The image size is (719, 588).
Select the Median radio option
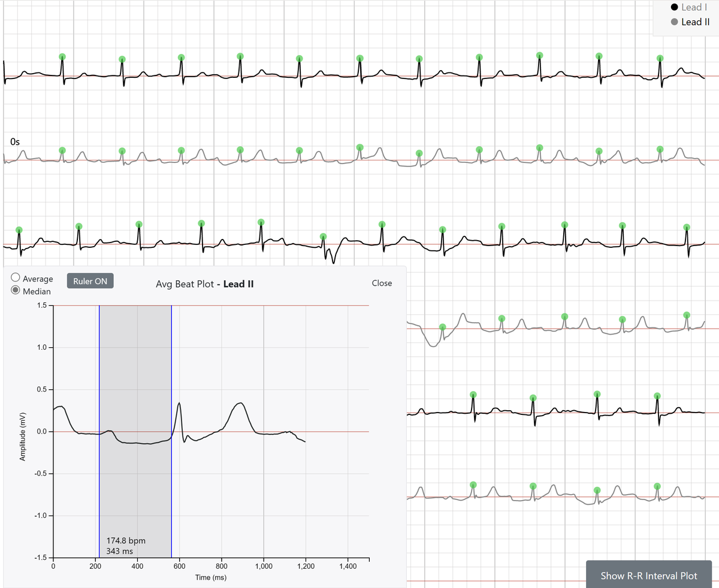point(16,291)
